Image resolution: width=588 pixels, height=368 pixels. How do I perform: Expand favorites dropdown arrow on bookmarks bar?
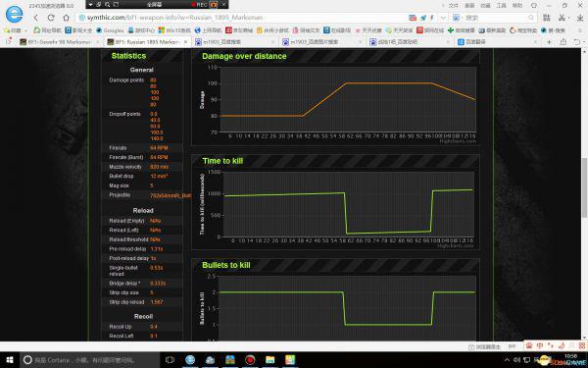click(25, 30)
